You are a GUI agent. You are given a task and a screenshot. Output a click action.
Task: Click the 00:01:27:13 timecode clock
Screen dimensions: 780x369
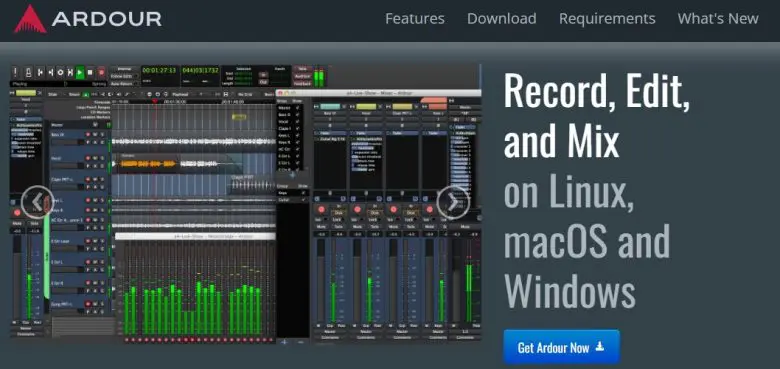159,71
